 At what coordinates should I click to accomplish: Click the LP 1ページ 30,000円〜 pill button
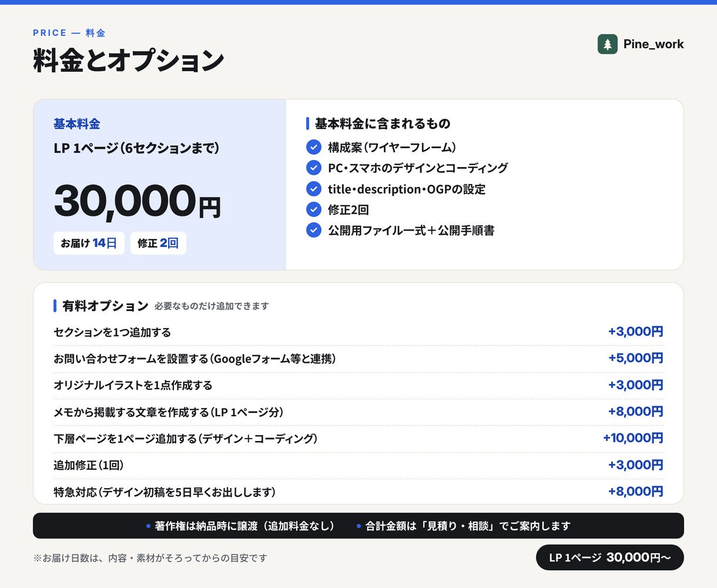point(610,557)
